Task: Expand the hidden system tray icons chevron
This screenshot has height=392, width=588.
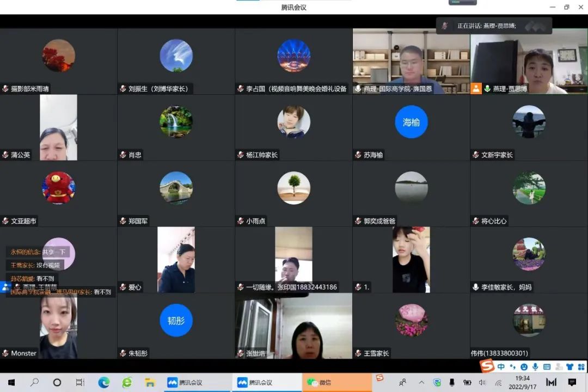Action: click(x=422, y=383)
